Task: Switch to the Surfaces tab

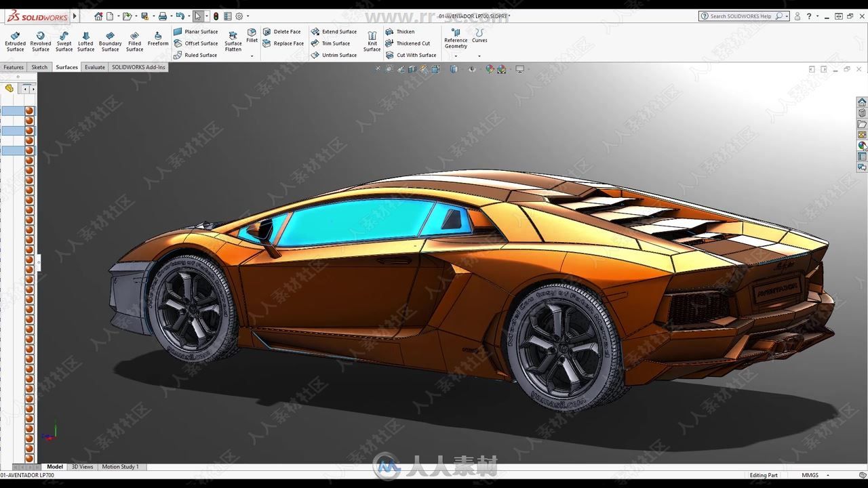Action: 66,67
